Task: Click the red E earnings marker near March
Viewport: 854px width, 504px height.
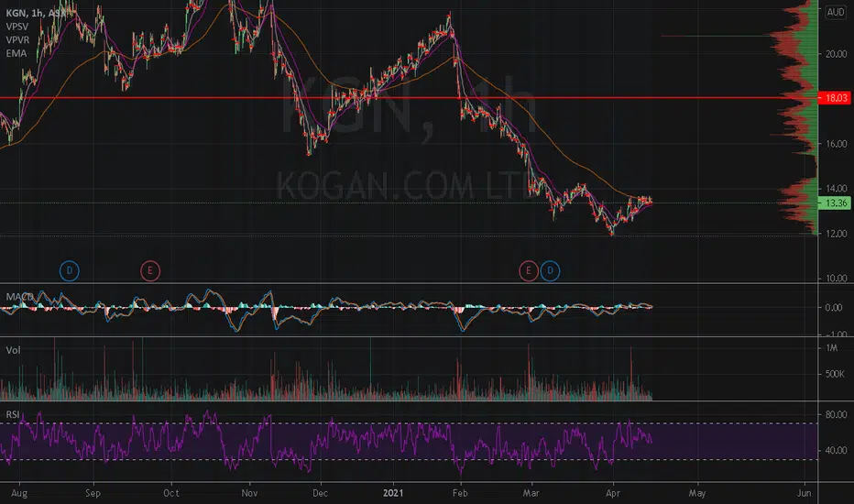Action: coord(529,271)
